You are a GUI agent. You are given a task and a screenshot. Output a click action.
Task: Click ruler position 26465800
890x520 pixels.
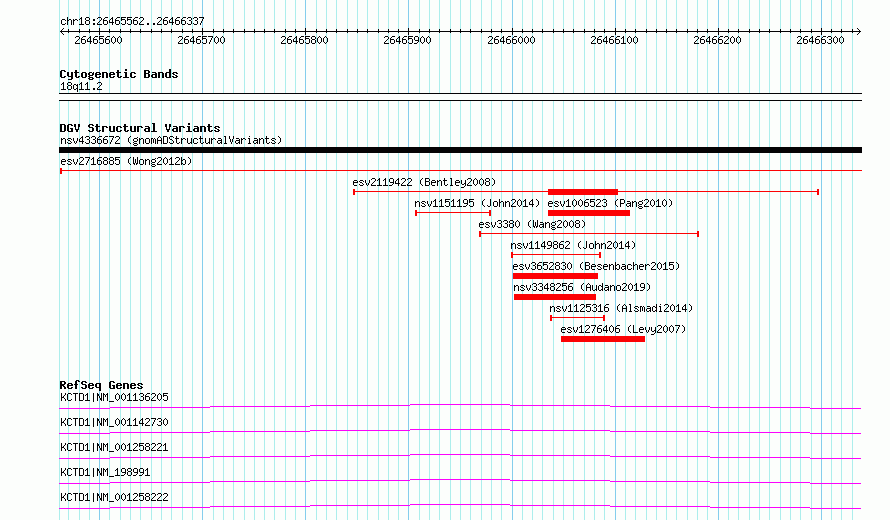tap(304, 40)
